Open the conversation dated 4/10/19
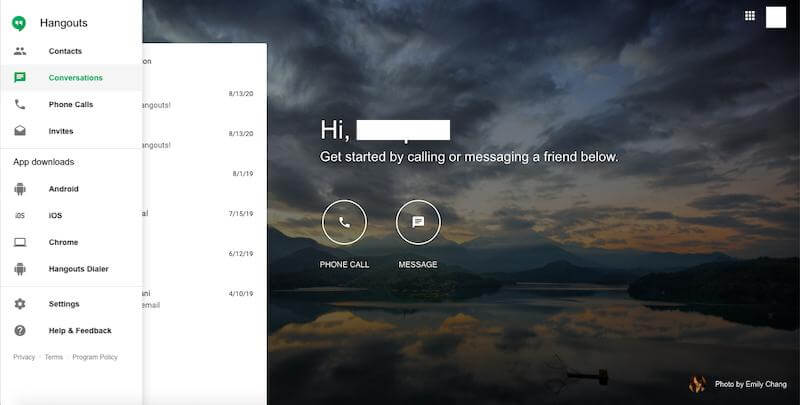 click(204, 299)
